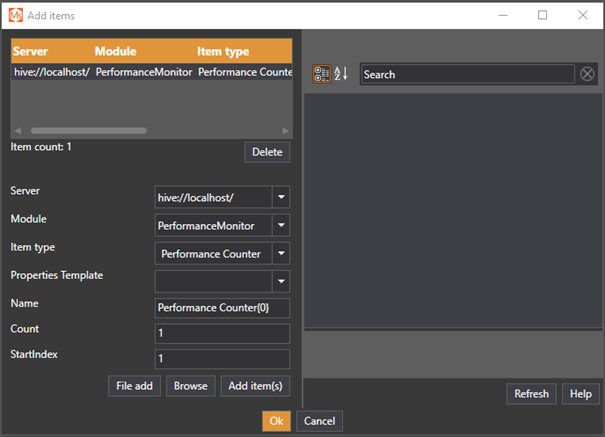The image size is (605, 437).
Task: Click the Delete button
Action: click(x=267, y=152)
